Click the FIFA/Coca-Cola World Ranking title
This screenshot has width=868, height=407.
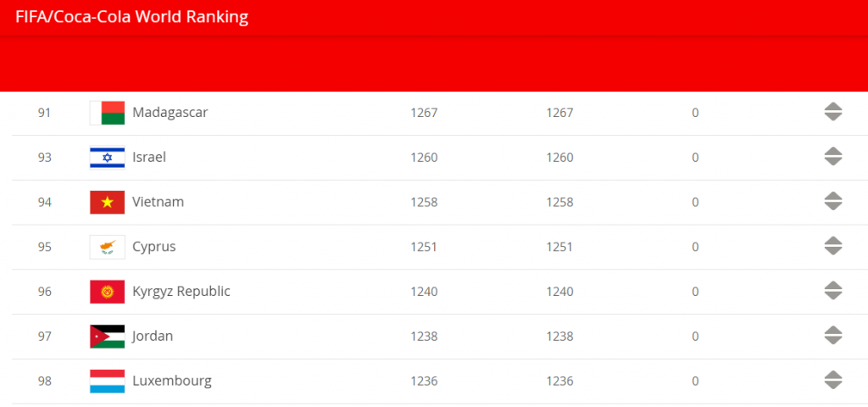132,17
